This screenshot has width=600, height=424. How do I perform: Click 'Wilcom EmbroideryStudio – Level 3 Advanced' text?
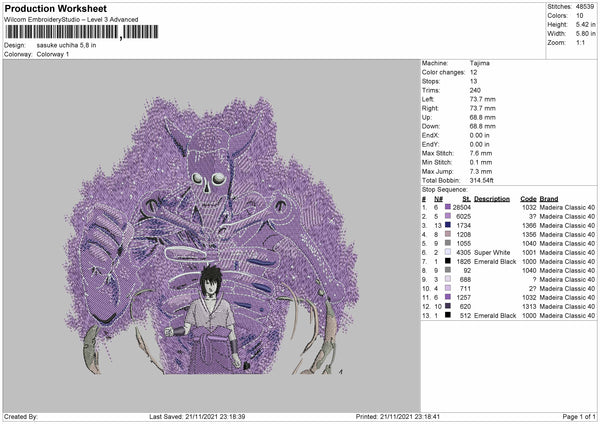71,20
